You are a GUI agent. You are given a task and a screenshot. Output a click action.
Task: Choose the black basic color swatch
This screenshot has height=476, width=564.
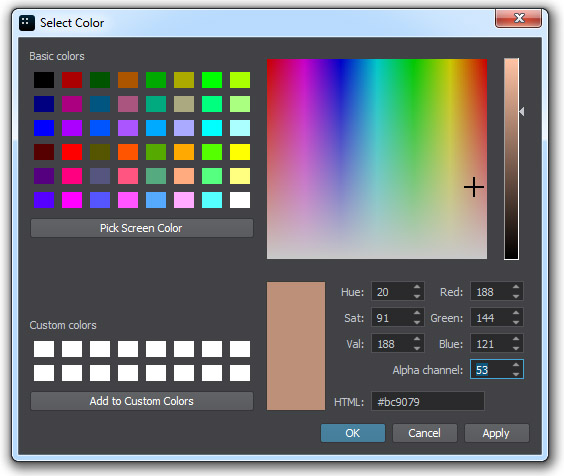coord(44,80)
